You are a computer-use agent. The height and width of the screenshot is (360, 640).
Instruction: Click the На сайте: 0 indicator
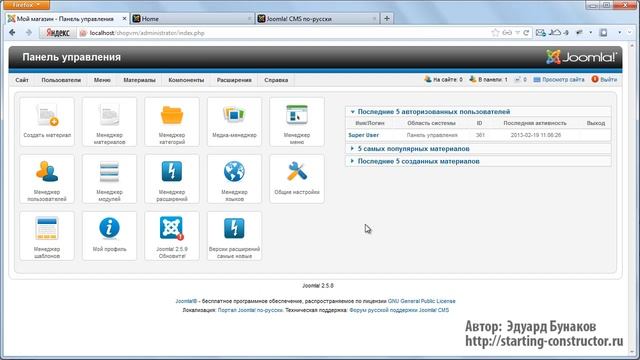click(x=444, y=80)
